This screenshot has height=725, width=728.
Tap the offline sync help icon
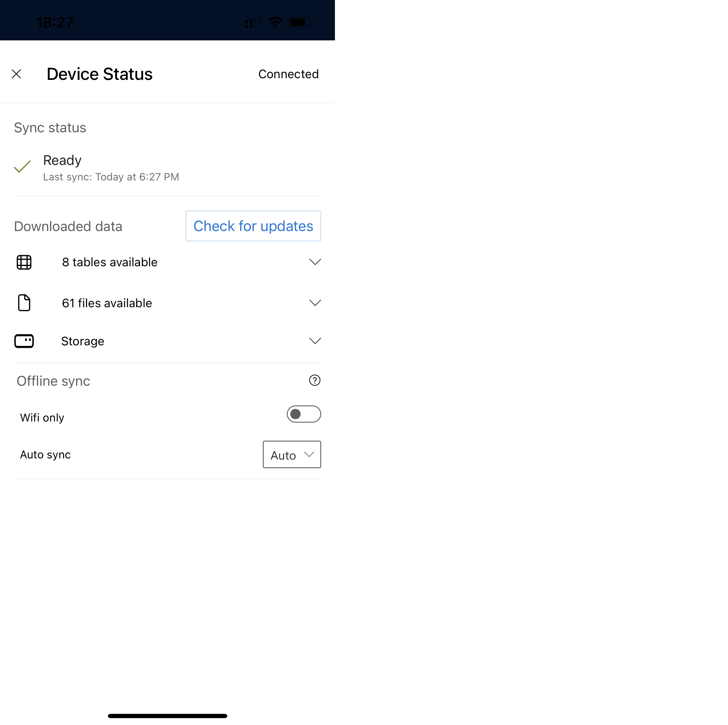tap(315, 381)
